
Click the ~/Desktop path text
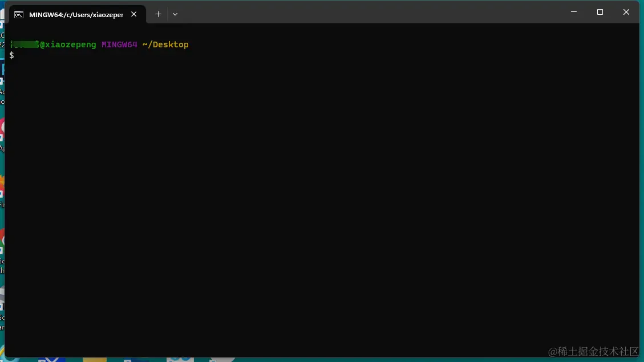pos(165,44)
